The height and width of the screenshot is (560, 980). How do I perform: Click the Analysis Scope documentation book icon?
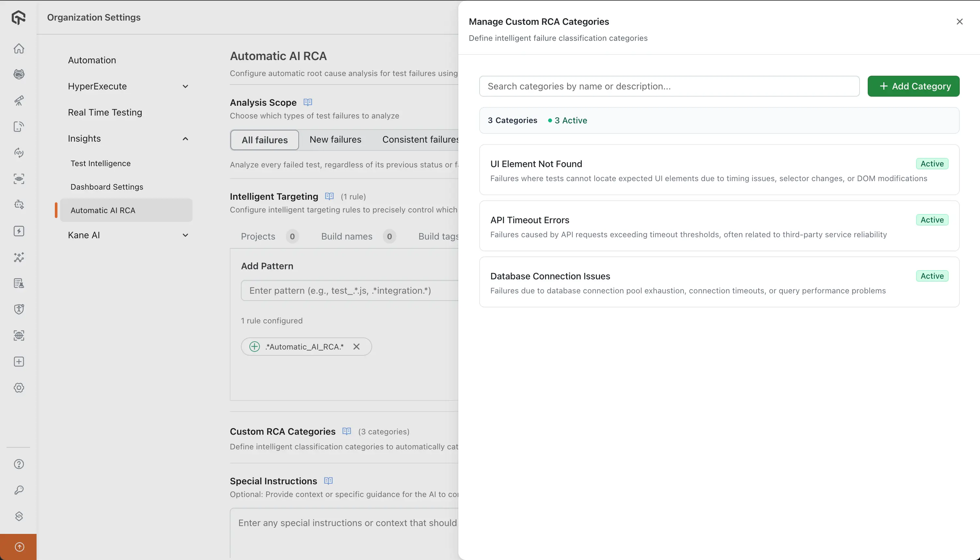click(307, 102)
